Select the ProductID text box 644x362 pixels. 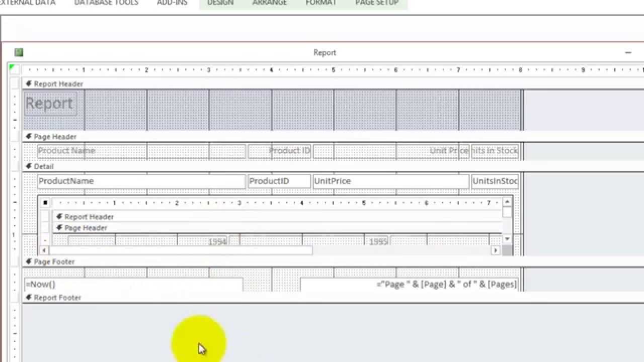coord(279,181)
